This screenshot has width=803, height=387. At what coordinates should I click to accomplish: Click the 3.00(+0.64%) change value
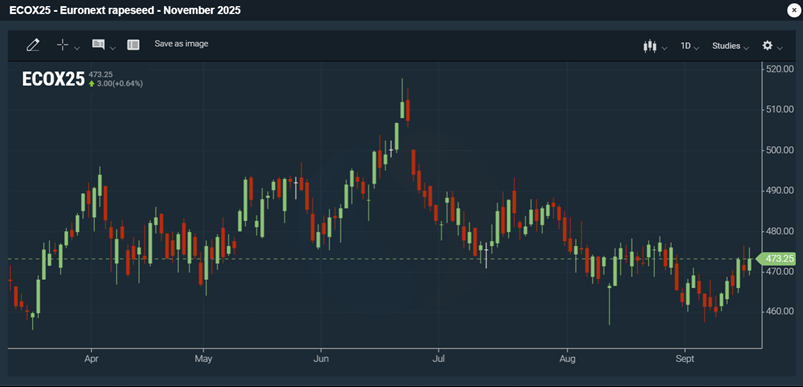click(x=120, y=83)
